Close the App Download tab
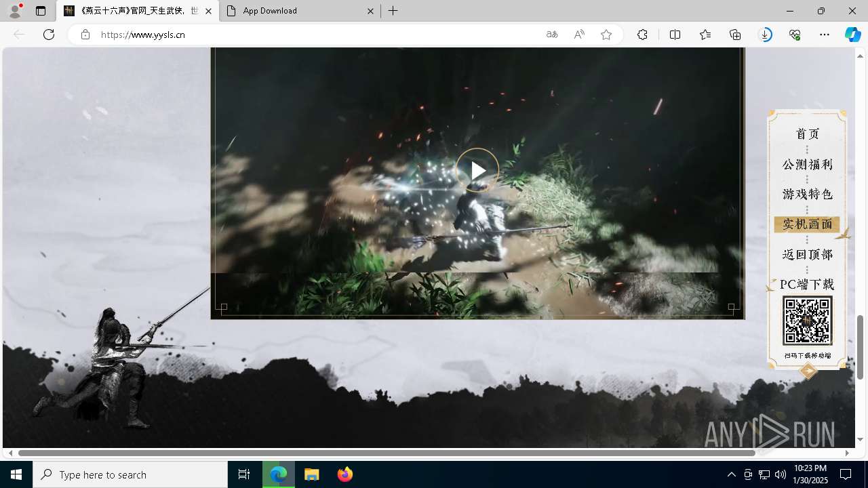Image resolution: width=868 pixels, height=488 pixels. pyautogui.click(x=370, y=11)
